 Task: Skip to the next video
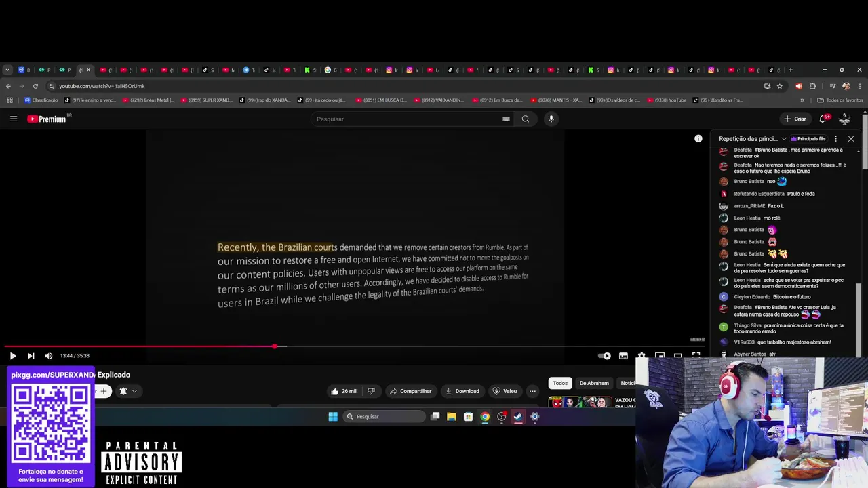point(31,356)
